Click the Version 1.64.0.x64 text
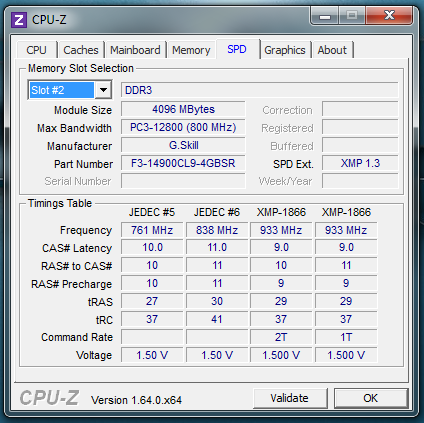Viewport: 424px width, 423px height. 137,400
